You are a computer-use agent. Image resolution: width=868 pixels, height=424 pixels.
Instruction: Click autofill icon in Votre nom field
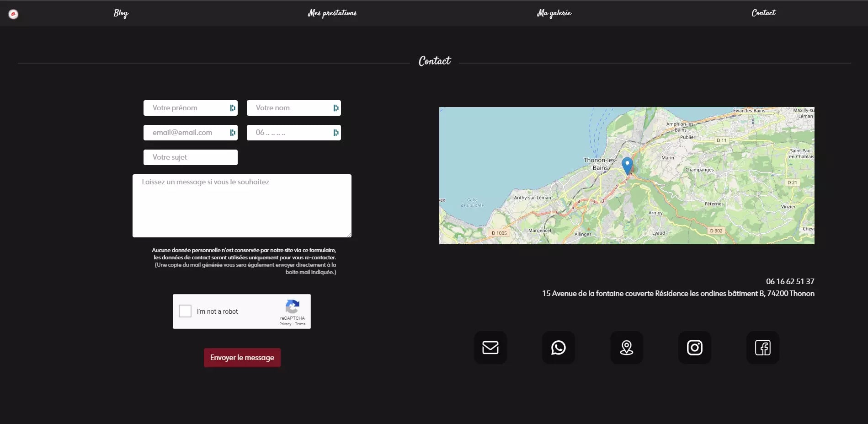click(x=336, y=108)
